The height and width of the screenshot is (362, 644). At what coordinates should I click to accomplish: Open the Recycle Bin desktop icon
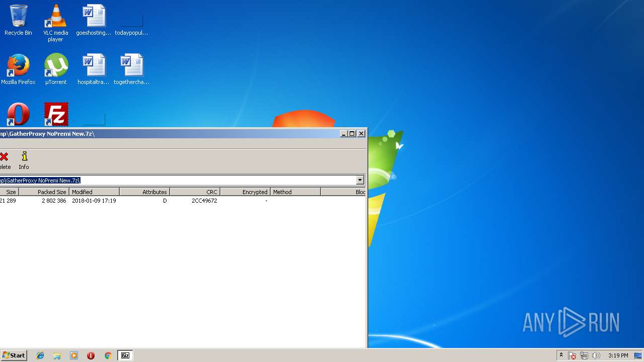coord(18,20)
